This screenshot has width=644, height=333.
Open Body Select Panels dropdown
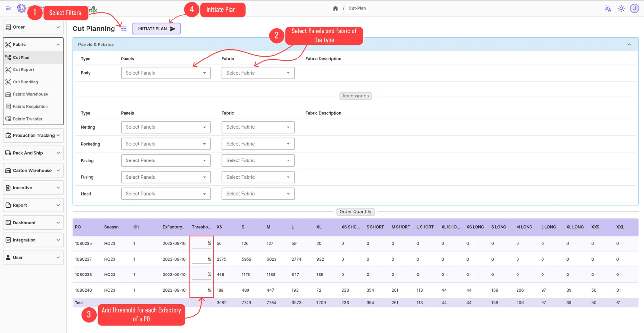166,73
